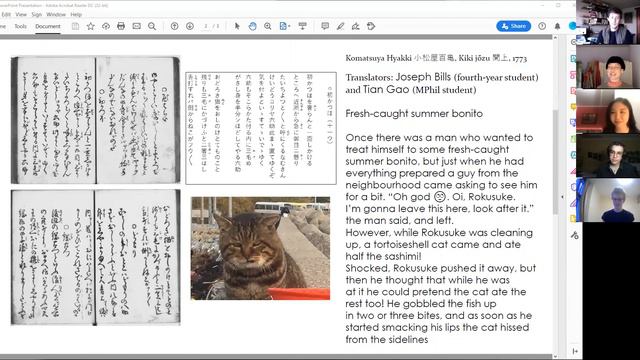This screenshot has width=640, height=360.
Task: Click the cloud upload icon
Action: pyautogui.click(x=106, y=26)
